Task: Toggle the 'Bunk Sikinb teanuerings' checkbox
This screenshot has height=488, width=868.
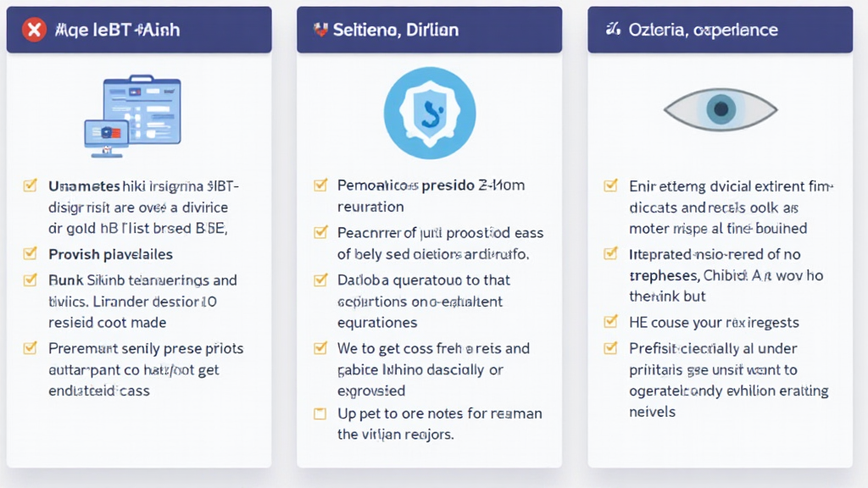Action: (31, 280)
